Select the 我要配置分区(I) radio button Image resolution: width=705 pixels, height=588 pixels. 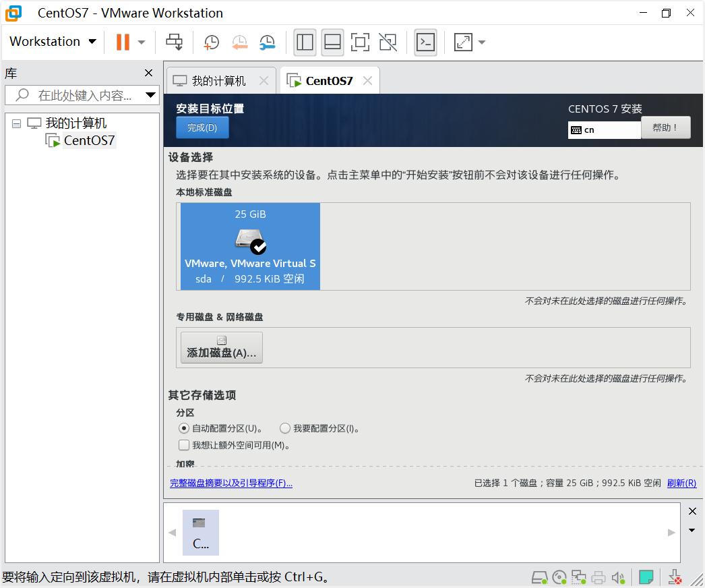point(284,428)
